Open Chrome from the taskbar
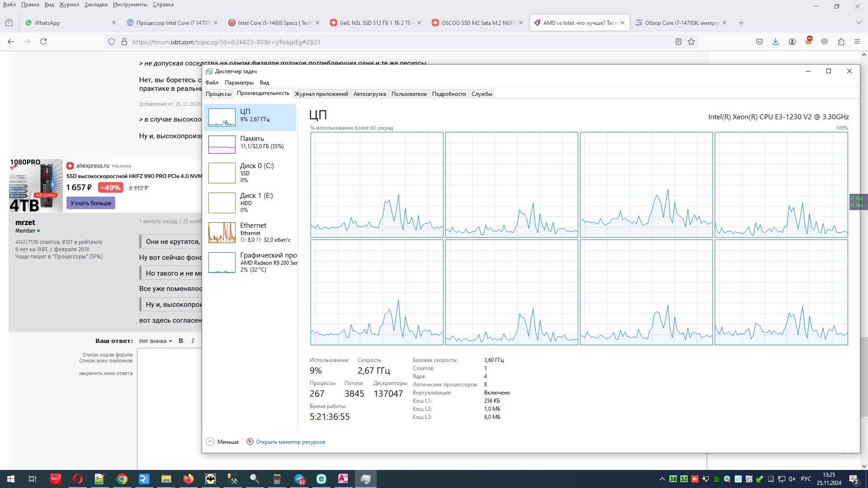868x488 pixels. [122, 479]
